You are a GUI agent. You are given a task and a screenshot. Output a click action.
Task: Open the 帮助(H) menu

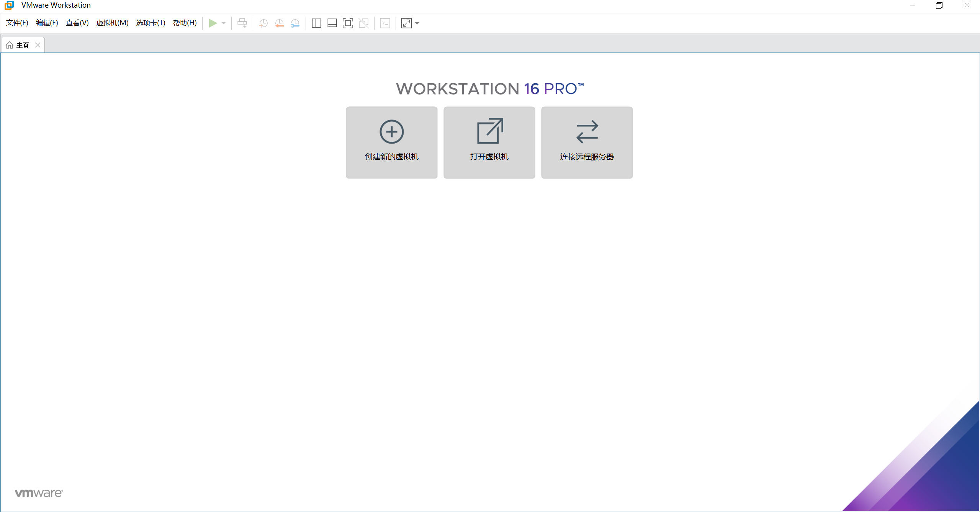tap(185, 23)
